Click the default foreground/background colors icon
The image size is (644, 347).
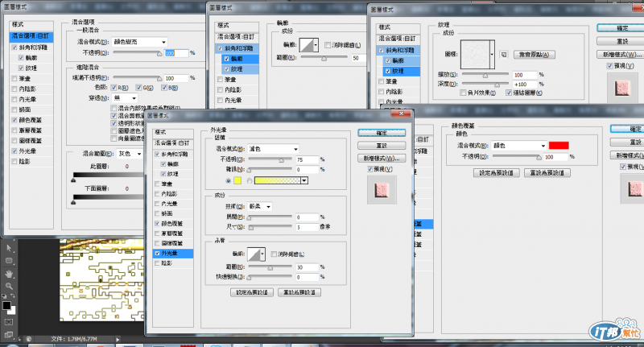point(5,295)
